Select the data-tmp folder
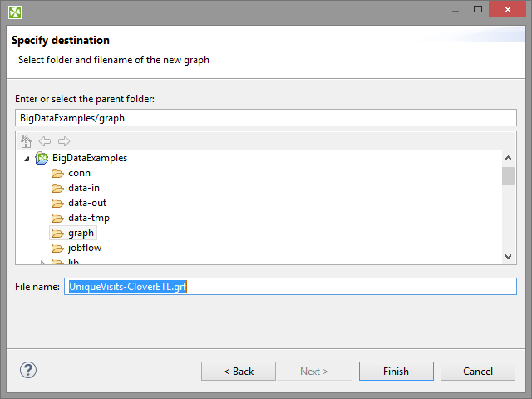 [x=88, y=218]
